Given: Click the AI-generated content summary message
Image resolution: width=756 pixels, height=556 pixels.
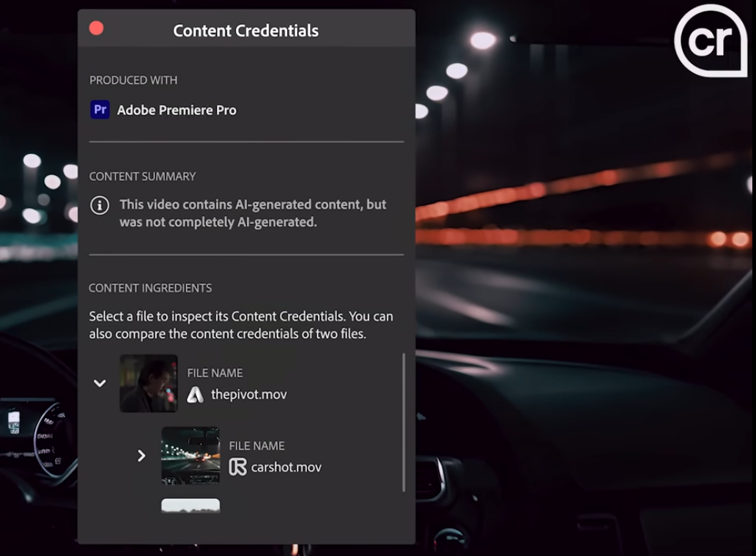Looking at the screenshot, I should click(x=253, y=213).
